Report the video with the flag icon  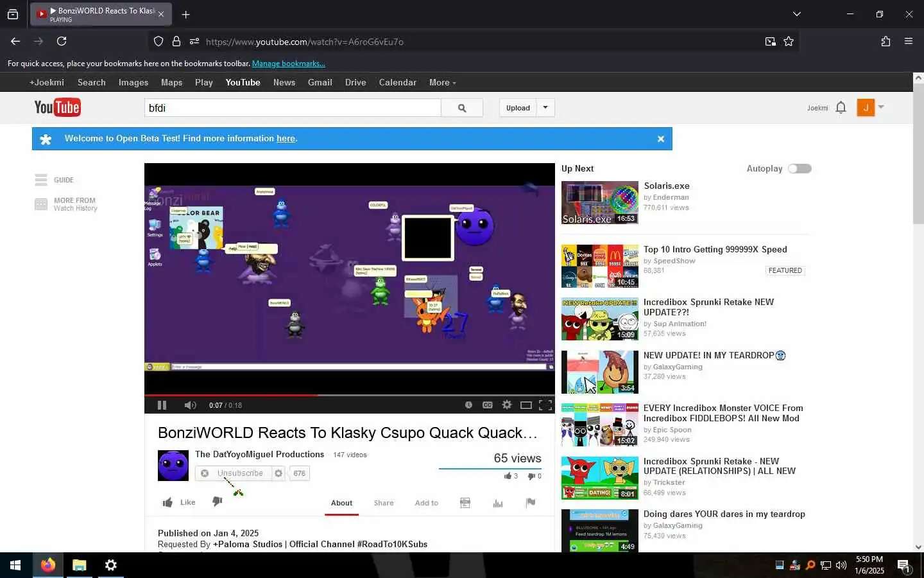pyautogui.click(x=531, y=502)
